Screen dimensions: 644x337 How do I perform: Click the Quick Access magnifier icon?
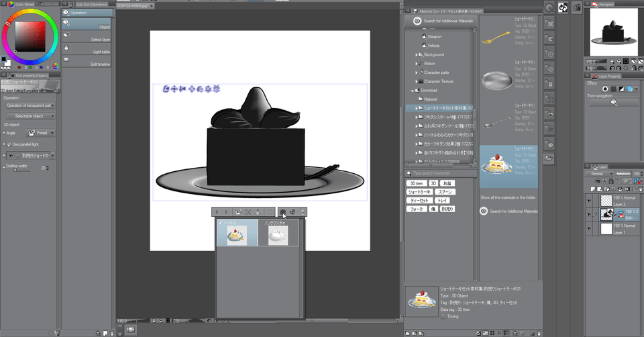coord(549,7)
